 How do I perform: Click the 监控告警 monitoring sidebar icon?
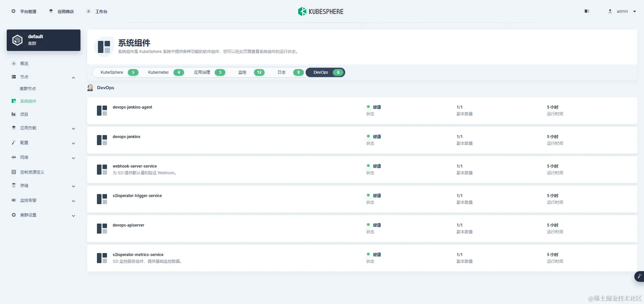[14, 200]
